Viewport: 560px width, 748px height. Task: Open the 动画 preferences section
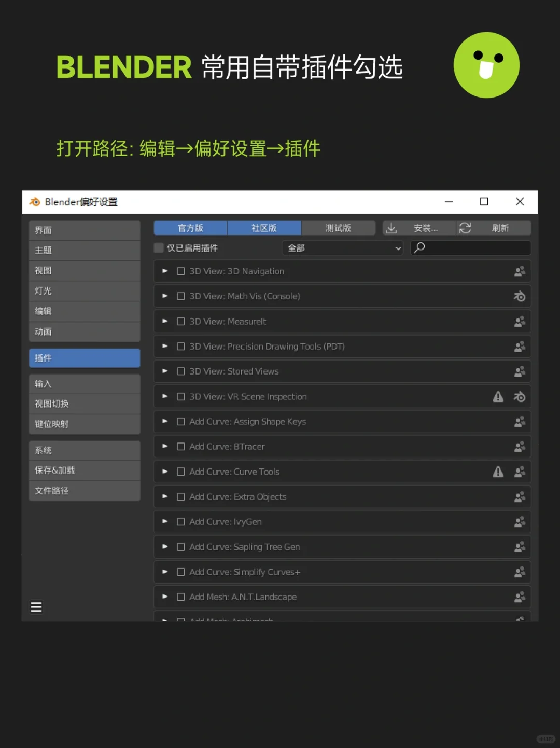pyautogui.click(x=85, y=331)
